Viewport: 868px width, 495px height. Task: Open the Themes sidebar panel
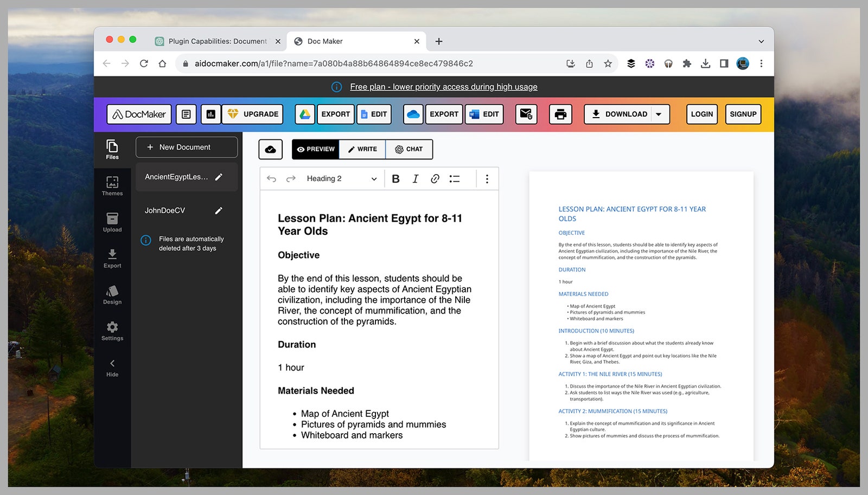tap(112, 186)
